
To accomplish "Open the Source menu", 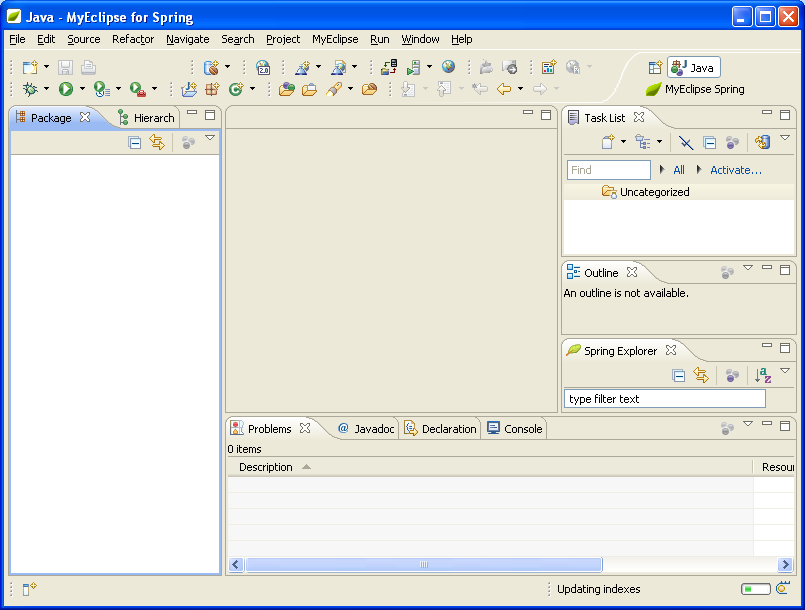I will (x=84, y=39).
